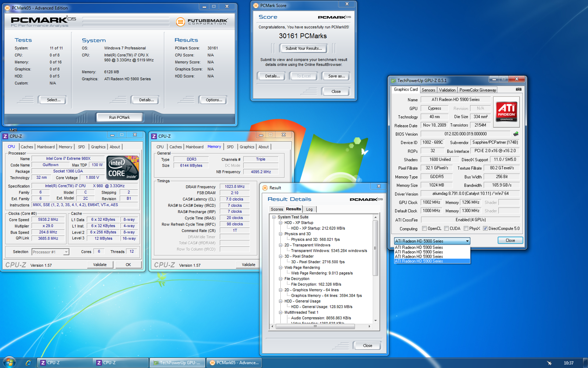
Task: Click the Intel Core i7 inside logo
Action: coord(123,167)
